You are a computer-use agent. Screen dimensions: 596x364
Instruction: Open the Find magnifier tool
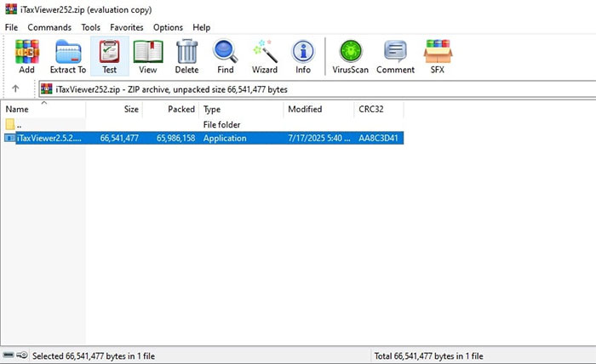225,56
